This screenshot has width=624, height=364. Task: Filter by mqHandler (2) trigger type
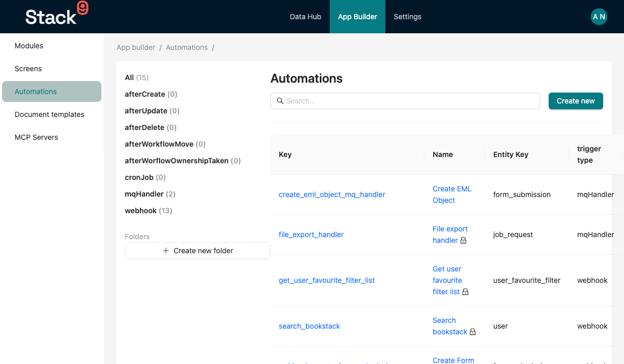tap(150, 194)
